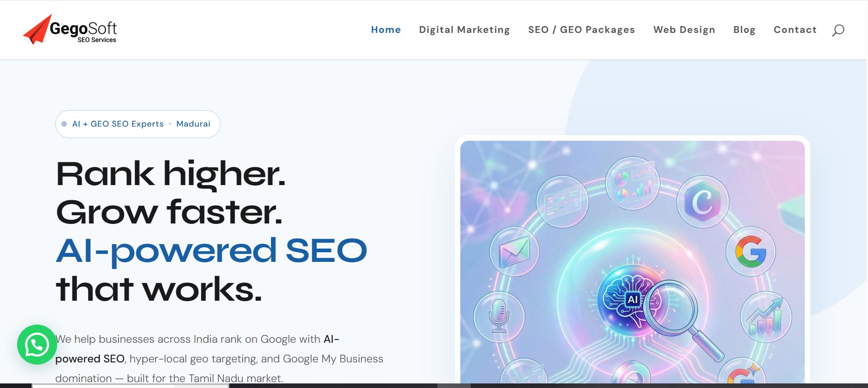Click the purple C hexagon icon
868x388 pixels.
[x=703, y=202]
